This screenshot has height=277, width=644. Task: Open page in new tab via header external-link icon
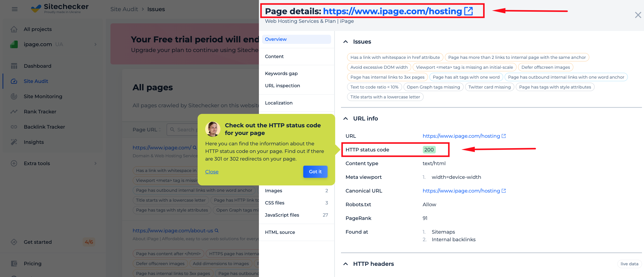coord(468,11)
